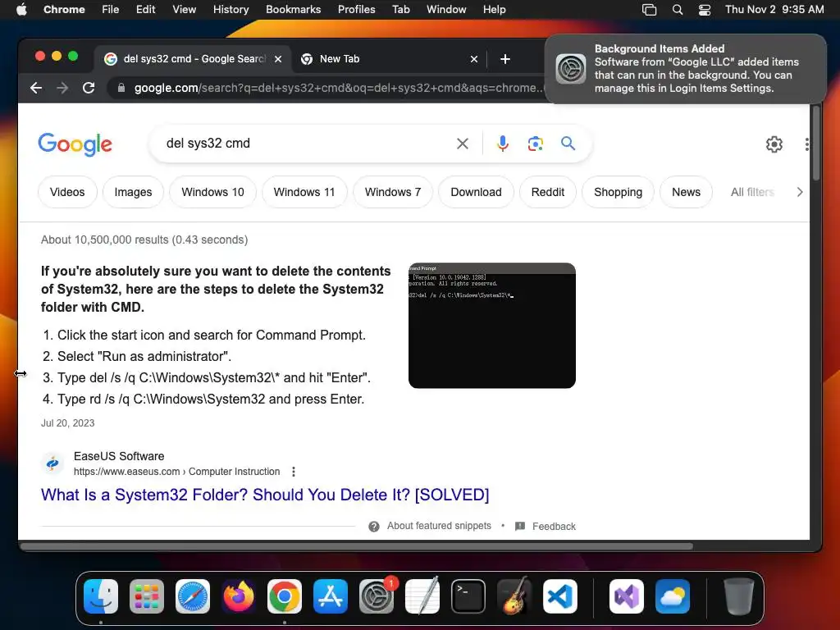Click the horizontal scrollbar at window bottom

click(356, 546)
